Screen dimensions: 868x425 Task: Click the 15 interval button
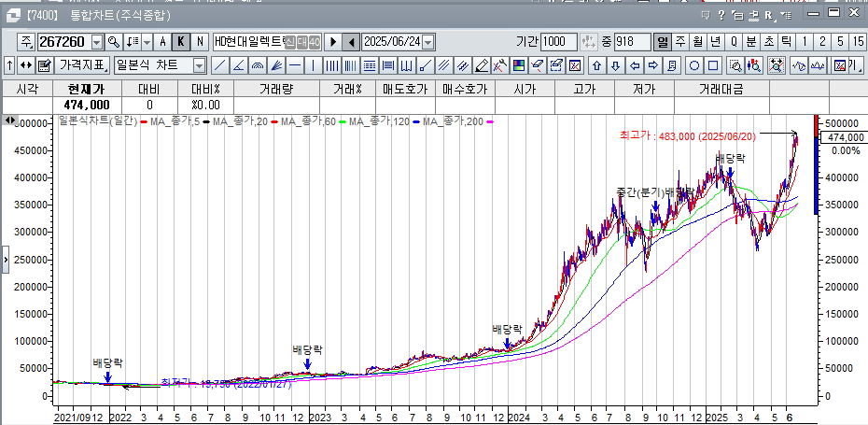click(x=857, y=42)
